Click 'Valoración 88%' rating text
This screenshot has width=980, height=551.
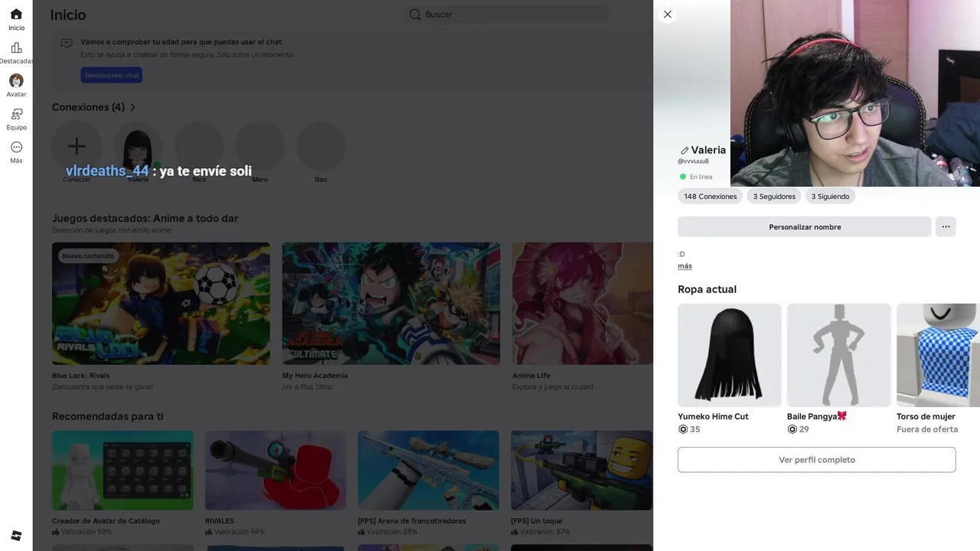click(392, 532)
